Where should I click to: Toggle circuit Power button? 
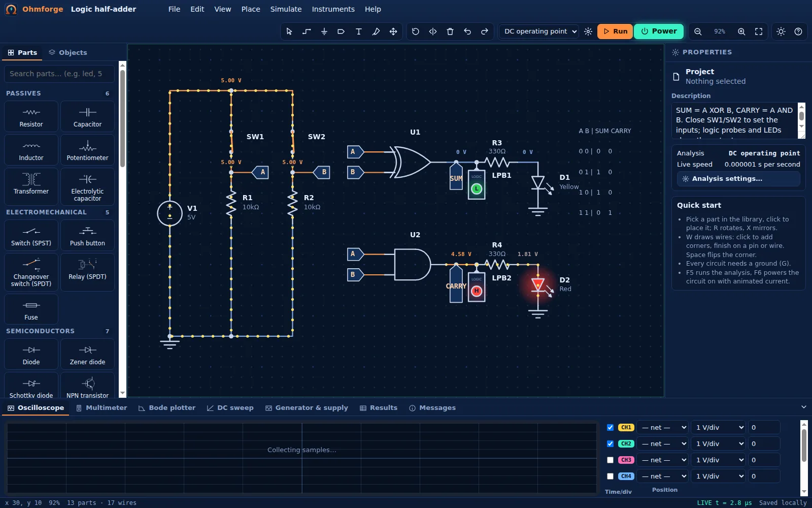[659, 31]
